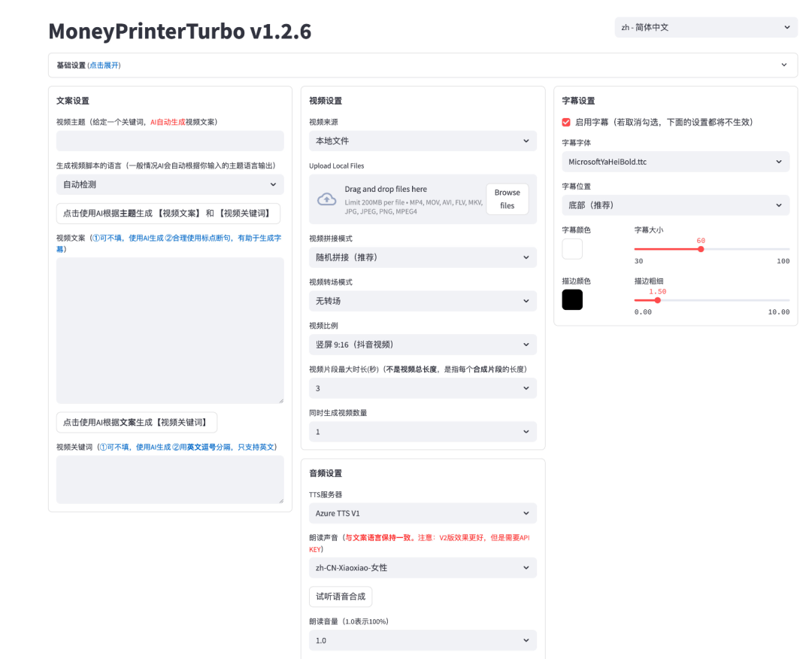Click the Browse files button
Viewport: 812px width, 659px height.
tap(507, 199)
